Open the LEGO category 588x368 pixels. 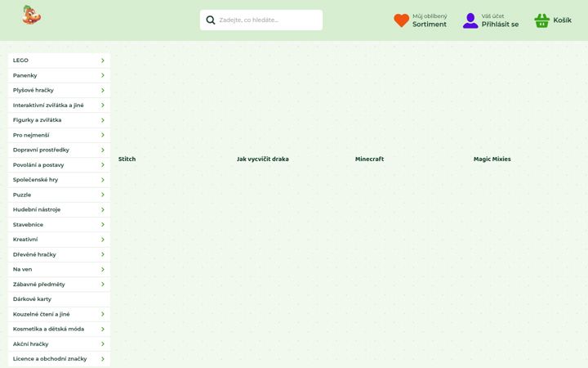[x=59, y=61]
